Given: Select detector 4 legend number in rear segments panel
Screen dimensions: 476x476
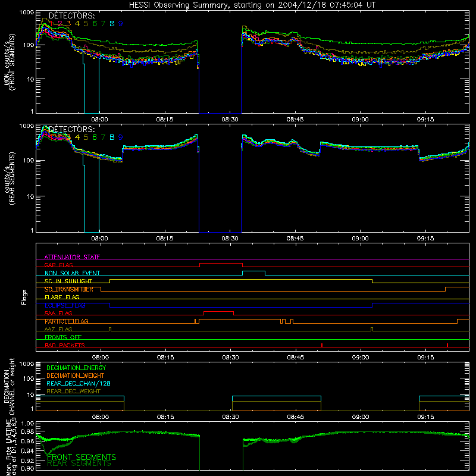Looking at the screenshot, I should click(77, 137).
